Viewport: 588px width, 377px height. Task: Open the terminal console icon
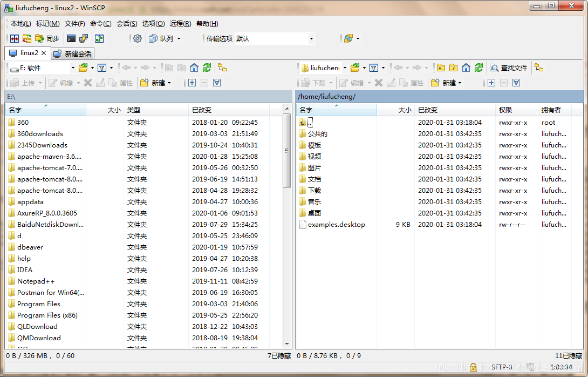click(x=71, y=39)
